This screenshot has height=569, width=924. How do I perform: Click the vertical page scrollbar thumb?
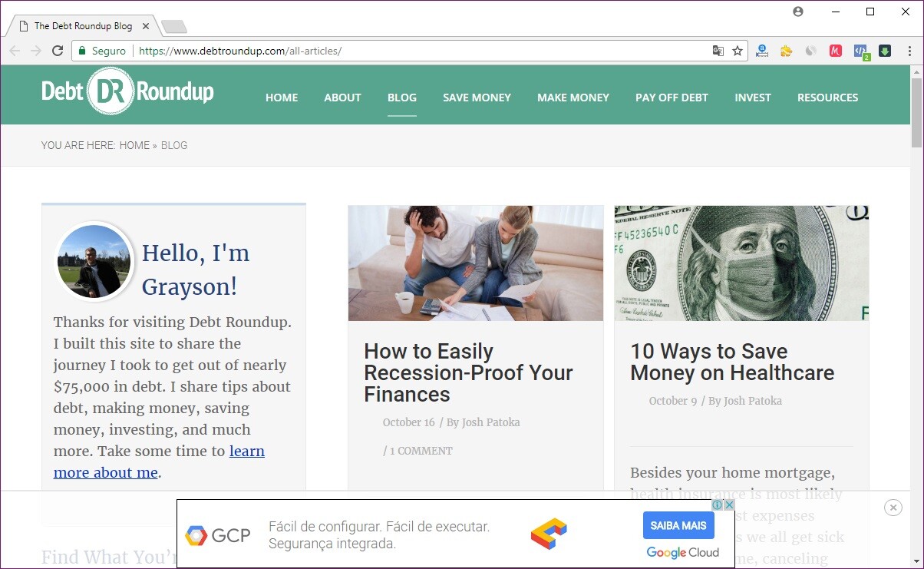point(916,112)
